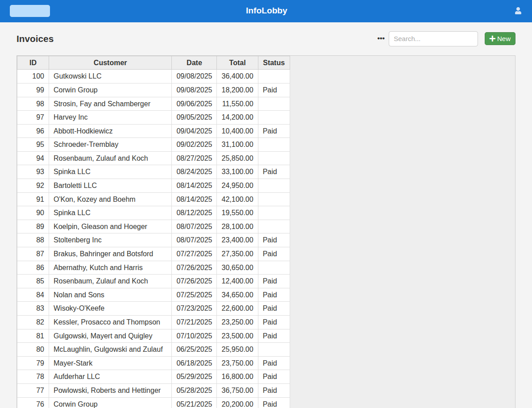This screenshot has width=532, height=408.
Task: Open the three-dots options menu
Action: 381,38
